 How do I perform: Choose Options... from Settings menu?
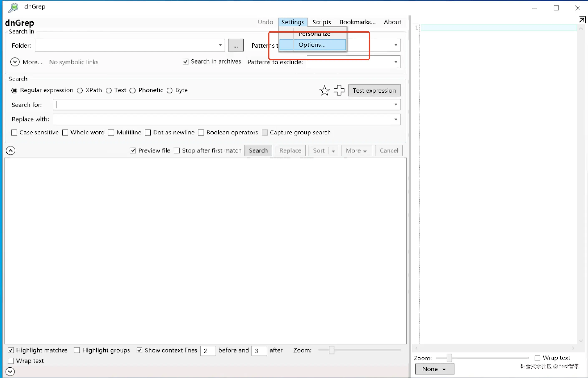pyautogui.click(x=312, y=45)
